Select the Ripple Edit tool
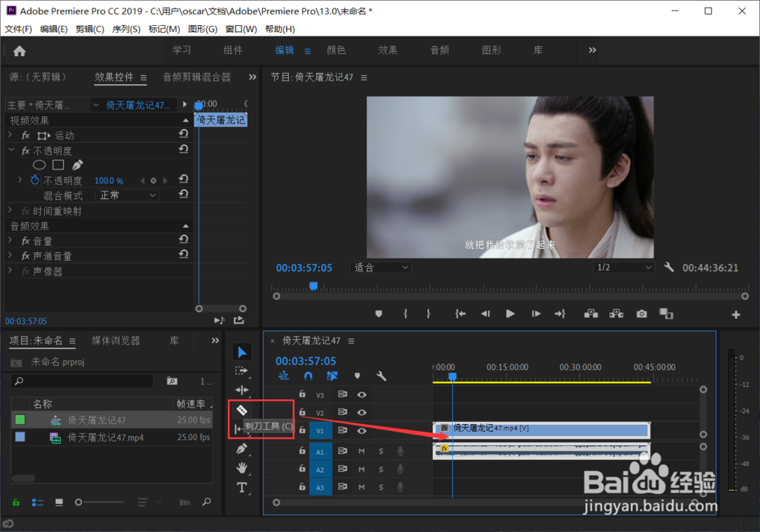The image size is (760, 532). point(242,390)
